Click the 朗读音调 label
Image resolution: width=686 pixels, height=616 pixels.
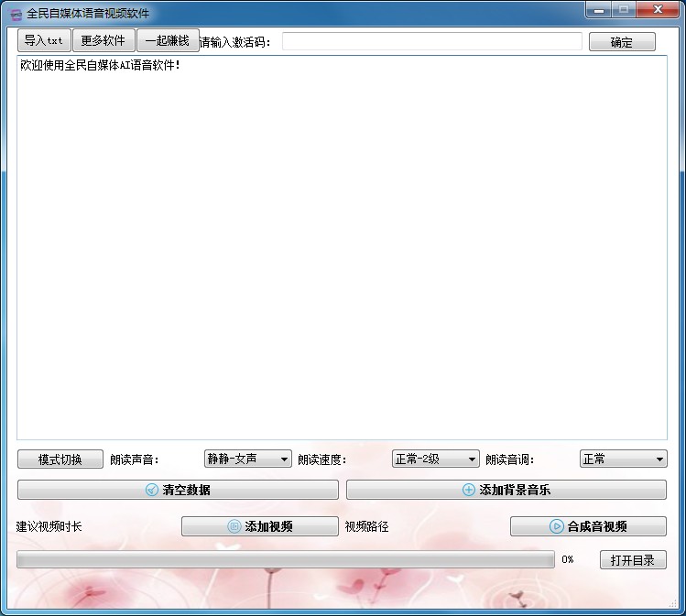(509, 459)
